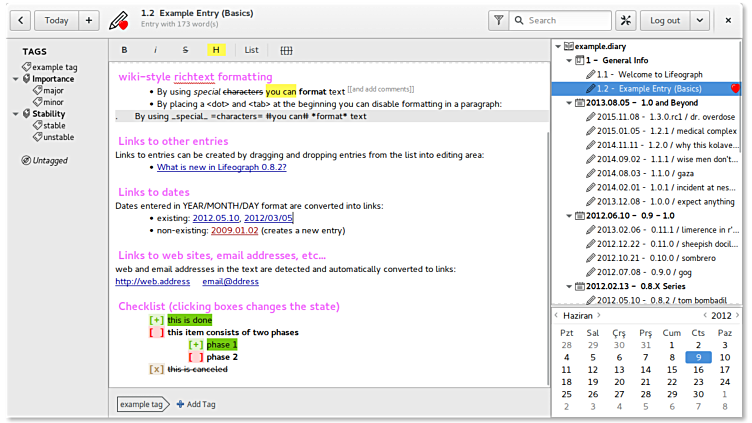Apply bold formatting with B button

tap(124, 50)
